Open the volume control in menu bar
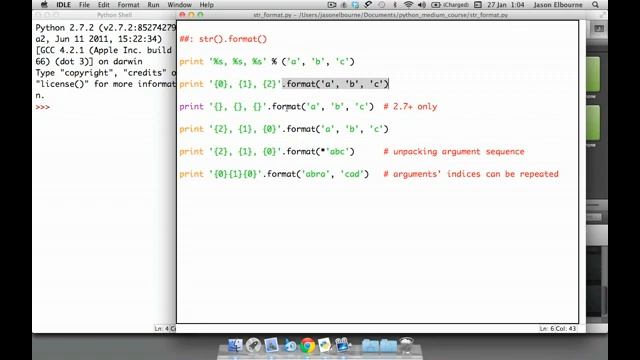 [422, 5]
